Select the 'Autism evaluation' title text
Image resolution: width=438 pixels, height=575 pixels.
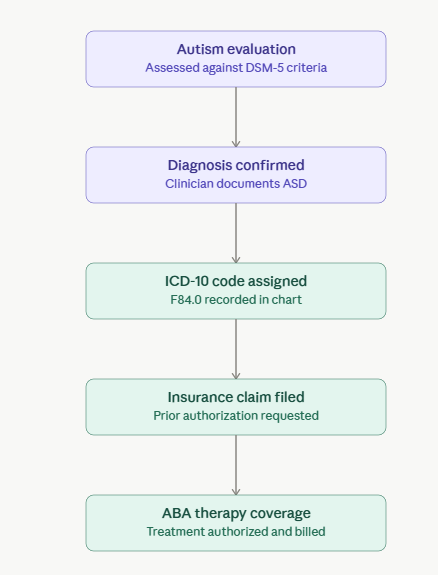pos(236,49)
